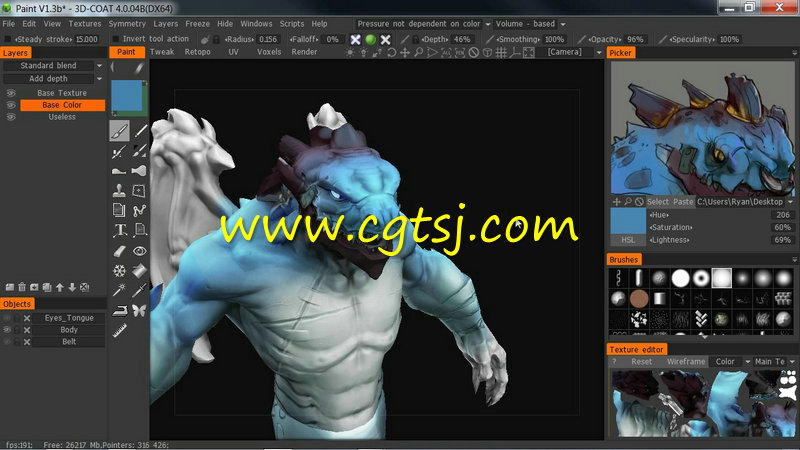The image size is (800, 450).
Task: Select the Fill bucket tool
Action: coord(139,271)
